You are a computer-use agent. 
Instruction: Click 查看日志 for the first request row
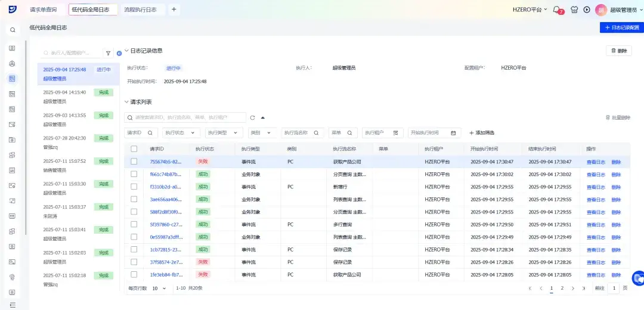click(595, 162)
